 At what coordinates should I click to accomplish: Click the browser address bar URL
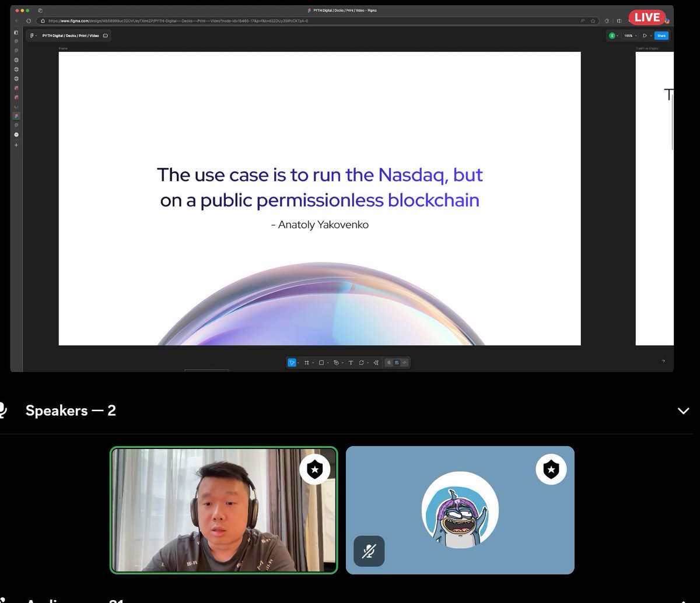[x=179, y=20]
